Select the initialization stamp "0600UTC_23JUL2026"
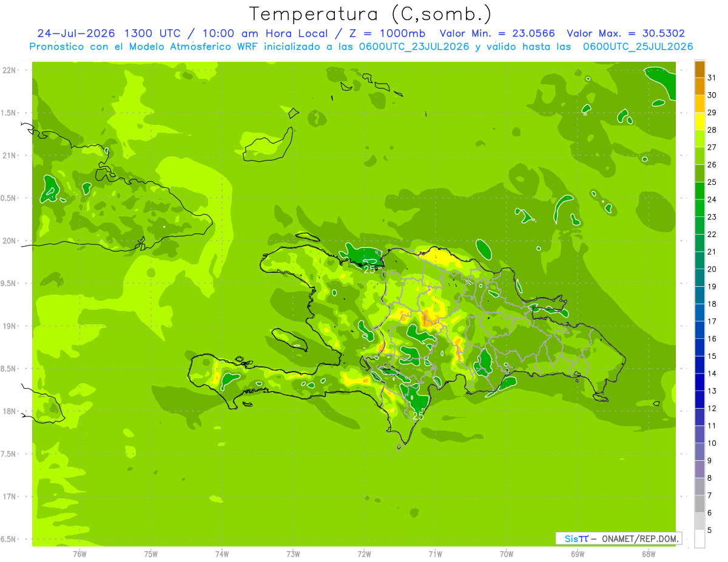The image size is (728, 562). pyautogui.click(x=414, y=47)
